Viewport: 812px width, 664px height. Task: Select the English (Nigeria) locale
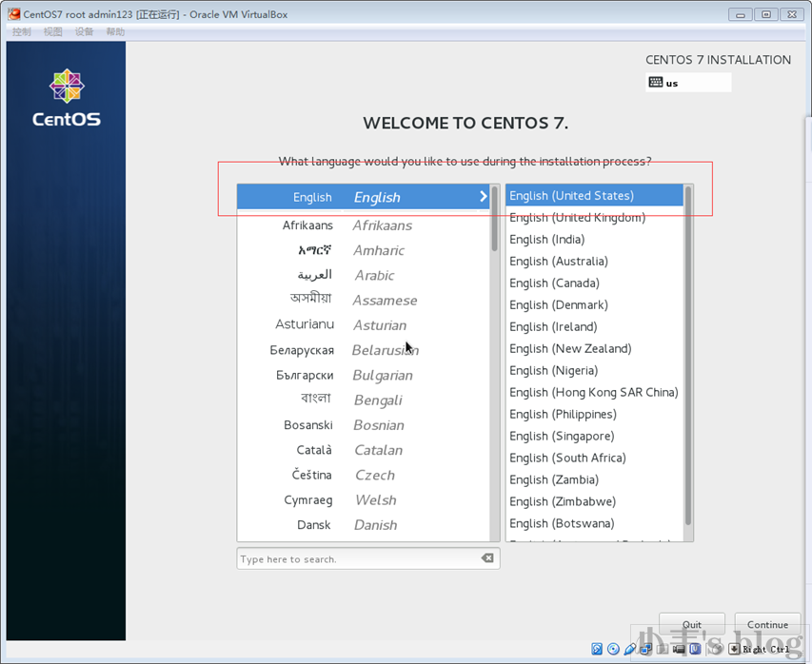(595, 371)
